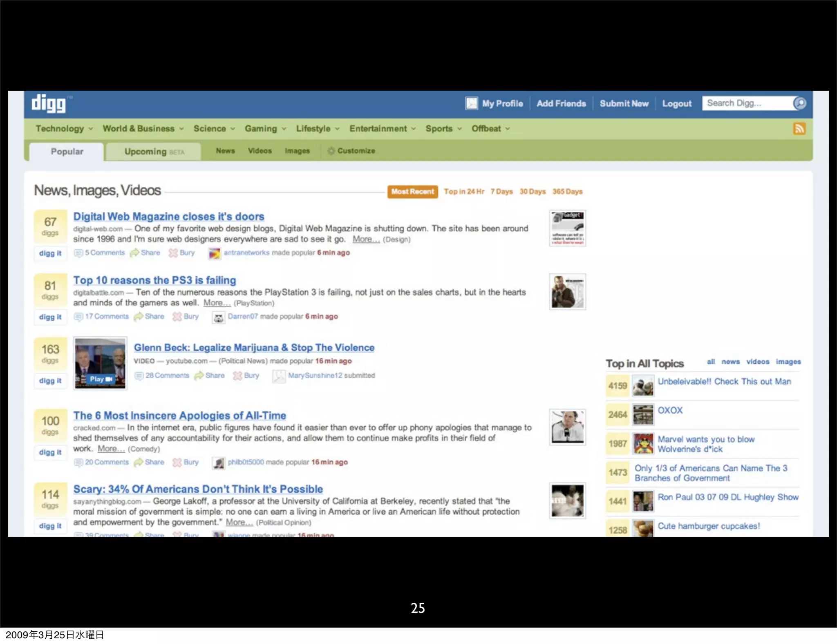Select the Images filter

pos(297,151)
